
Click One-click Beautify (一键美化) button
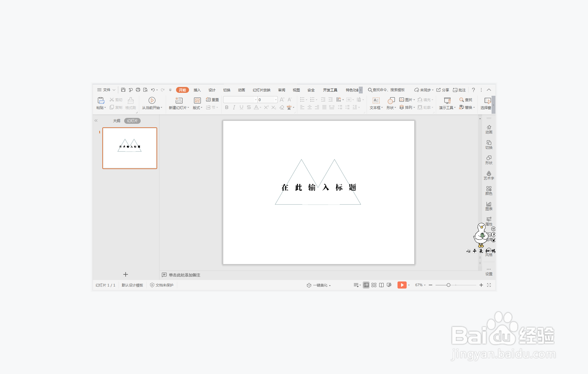319,285
